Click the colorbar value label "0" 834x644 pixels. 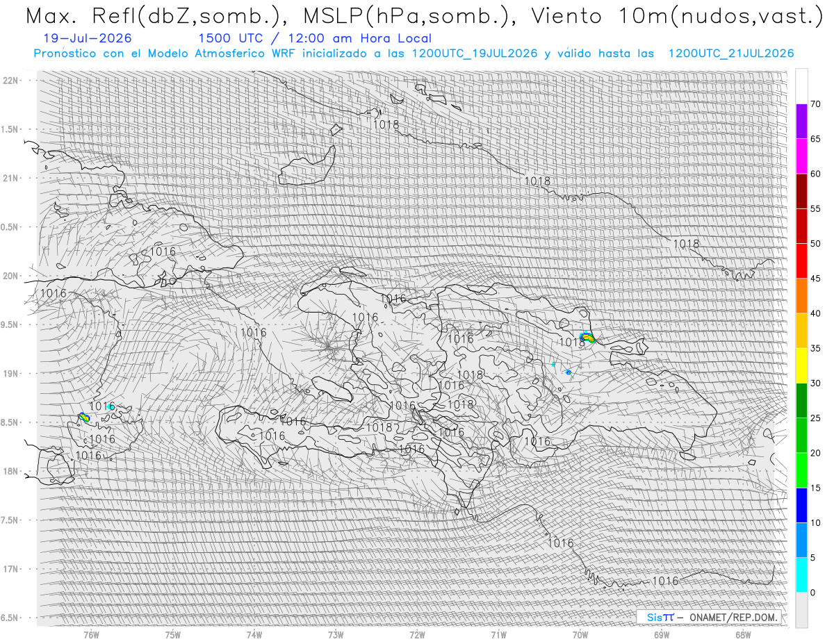tap(813, 593)
